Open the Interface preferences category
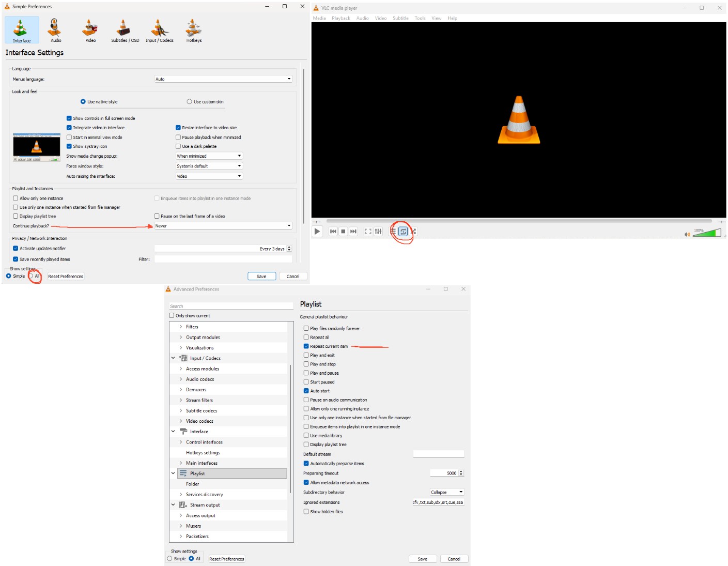Viewport: 728px width, 566px height. point(22,30)
